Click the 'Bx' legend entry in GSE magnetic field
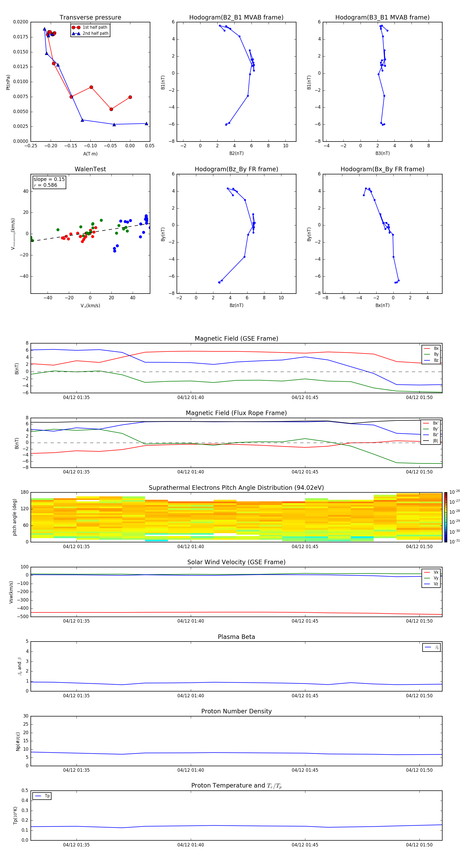Viewport: 473px width, 868px height. tap(431, 349)
